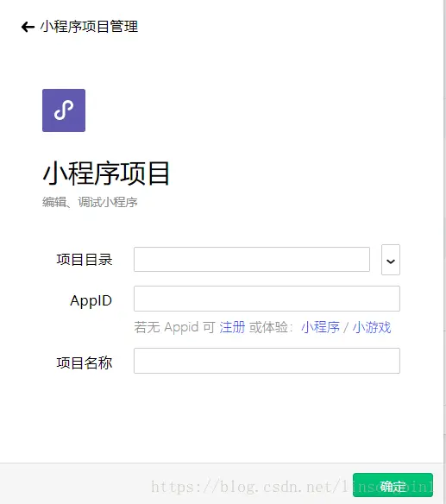Image resolution: width=446 pixels, height=504 pixels.
Task: Focus the 项目目录 input field
Action: pyautogui.click(x=252, y=260)
